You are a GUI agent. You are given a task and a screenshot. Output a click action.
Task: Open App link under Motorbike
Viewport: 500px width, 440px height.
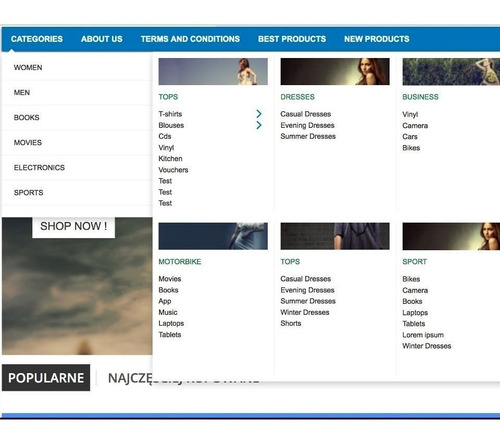coord(165,301)
